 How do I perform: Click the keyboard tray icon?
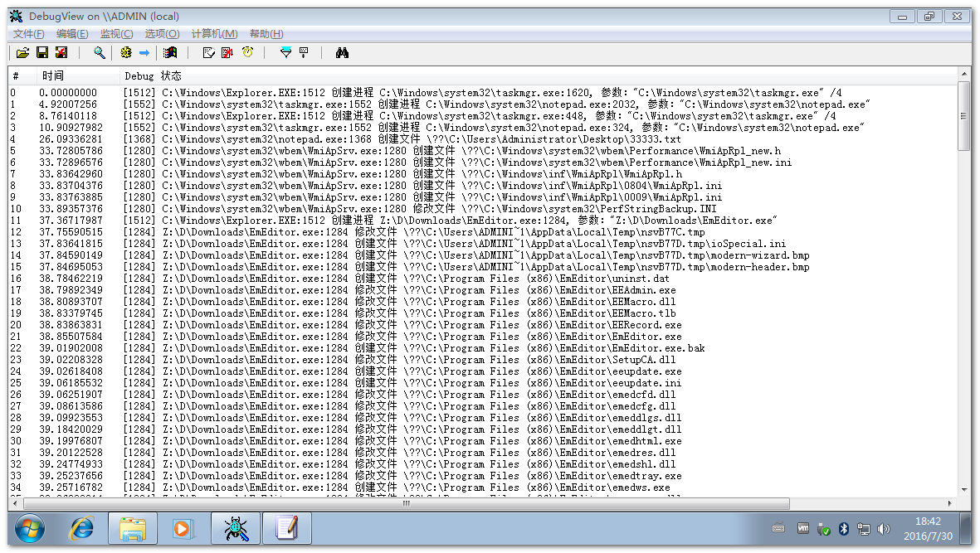(x=778, y=529)
